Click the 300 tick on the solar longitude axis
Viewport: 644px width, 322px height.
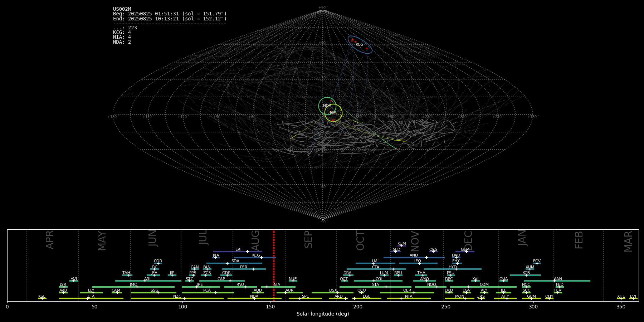[533, 307]
